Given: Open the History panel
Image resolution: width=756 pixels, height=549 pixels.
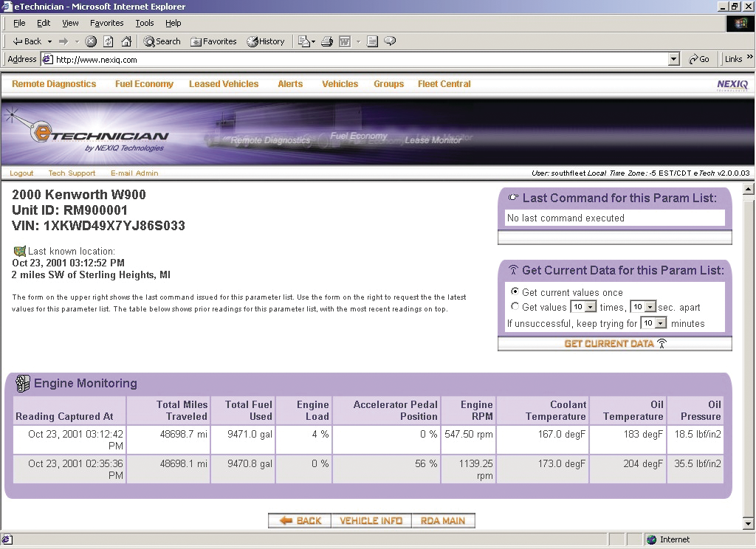Looking at the screenshot, I should (x=265, y=41).
